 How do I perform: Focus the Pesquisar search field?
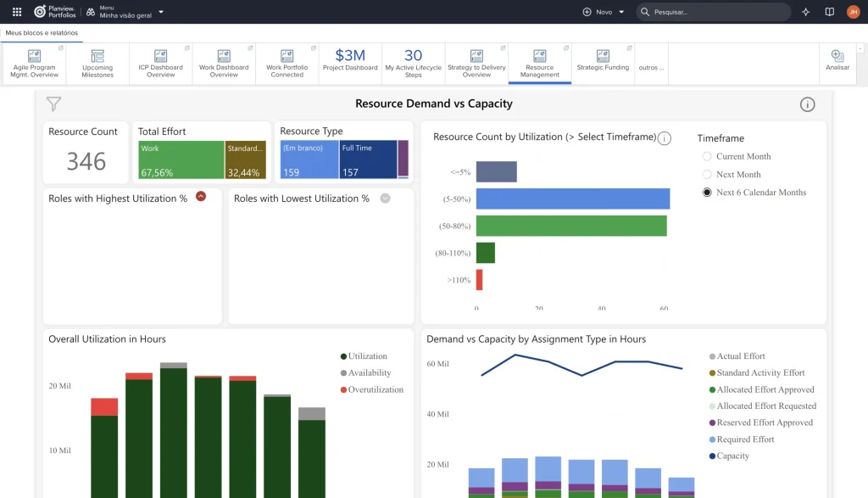pos(714,12)
